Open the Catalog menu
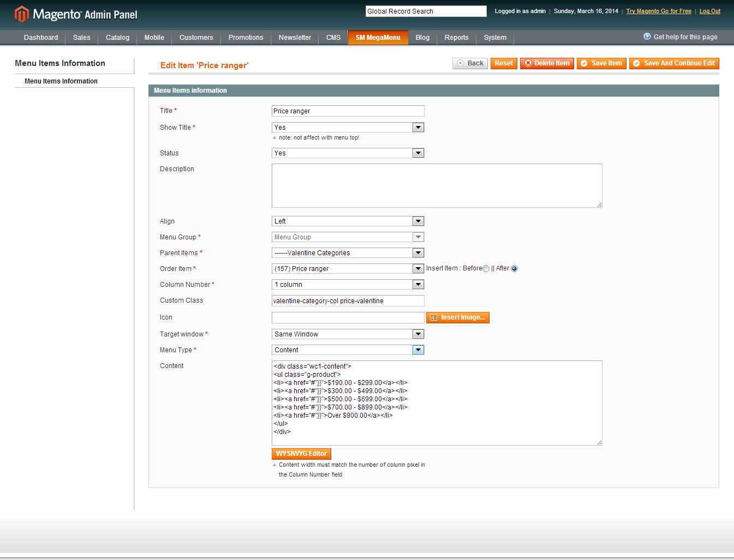Screen dimensions: 734x560 (117, 38)
